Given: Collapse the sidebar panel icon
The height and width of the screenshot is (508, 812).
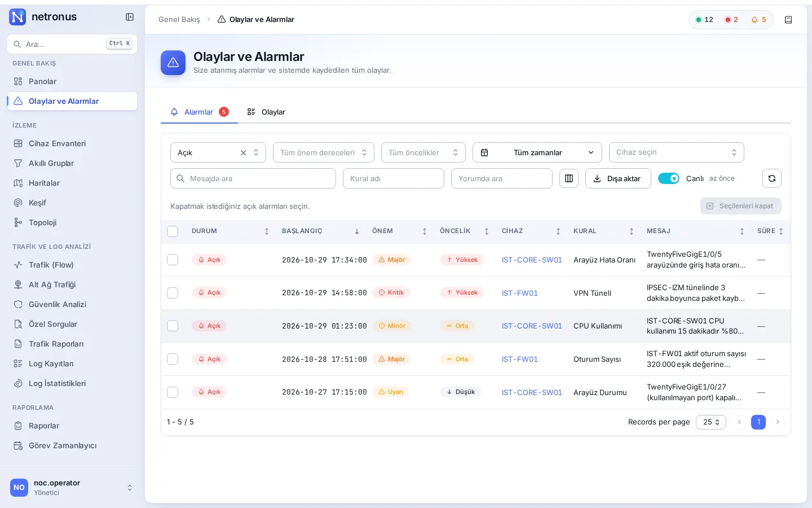Looking at the screenshot, I should click(130, 17).
